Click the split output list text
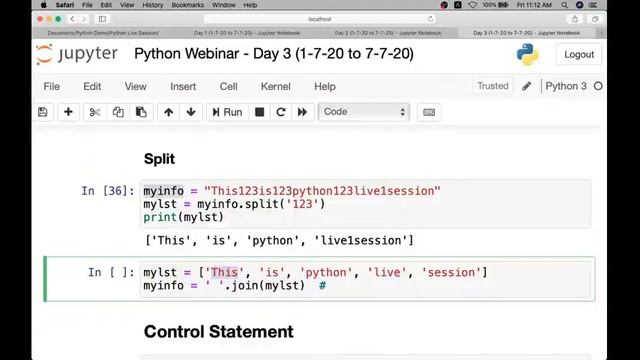The image size is (640, 360). click(x=280, y=240)
